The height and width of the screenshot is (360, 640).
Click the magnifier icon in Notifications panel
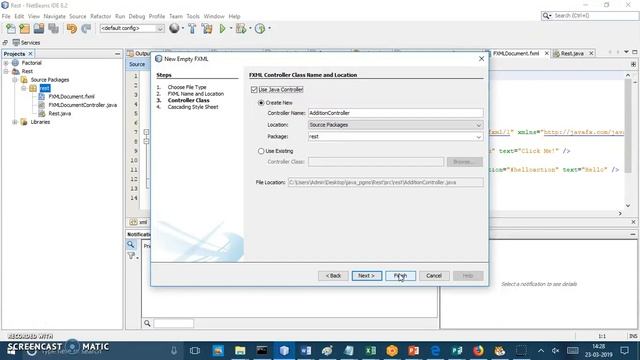[x=131, y=244]
